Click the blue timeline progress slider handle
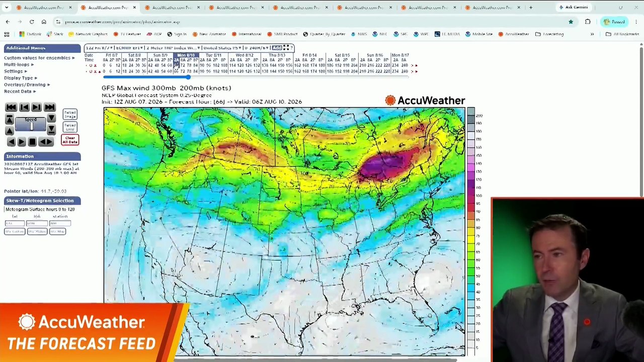This screenshot has height=362, width=644. 188,77
